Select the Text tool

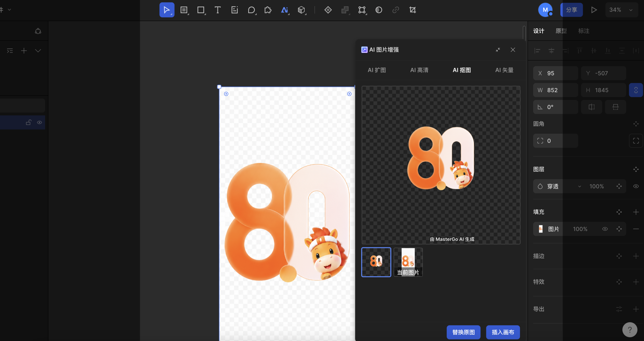218,10
